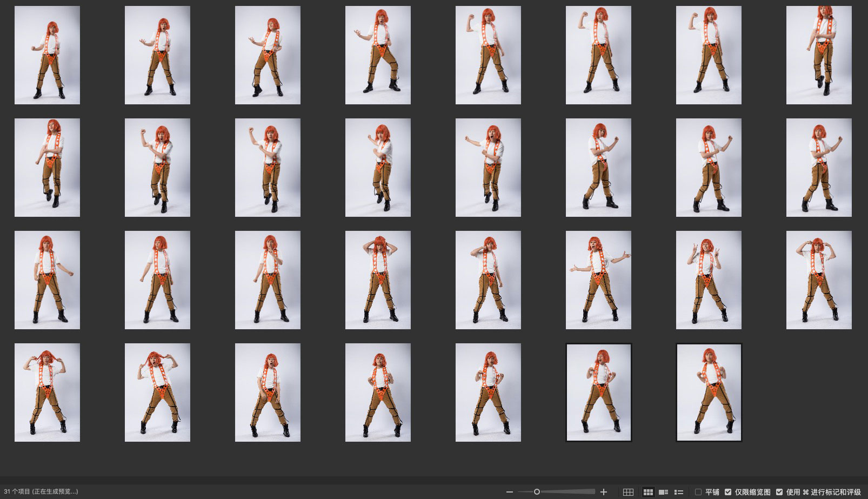
Task: Select the first thumbnail in the second row
Action: pos(47,168)
